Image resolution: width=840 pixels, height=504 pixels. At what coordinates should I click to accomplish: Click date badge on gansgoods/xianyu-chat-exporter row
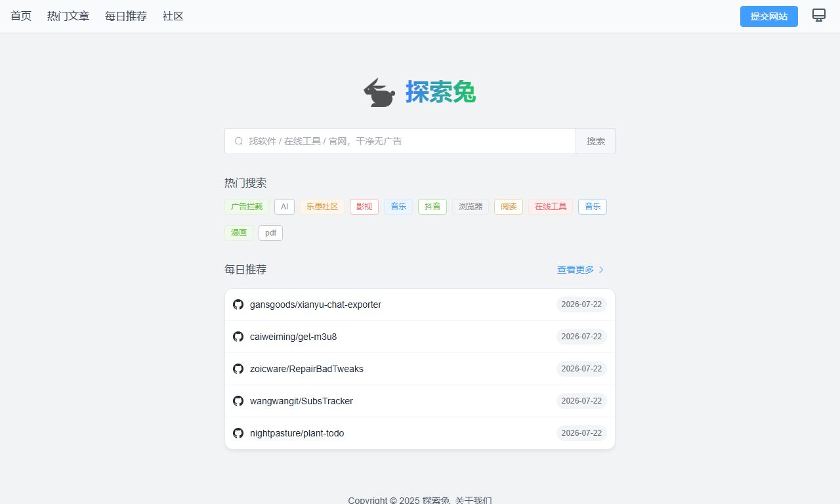pyautogui.click(x=581, y=304)
